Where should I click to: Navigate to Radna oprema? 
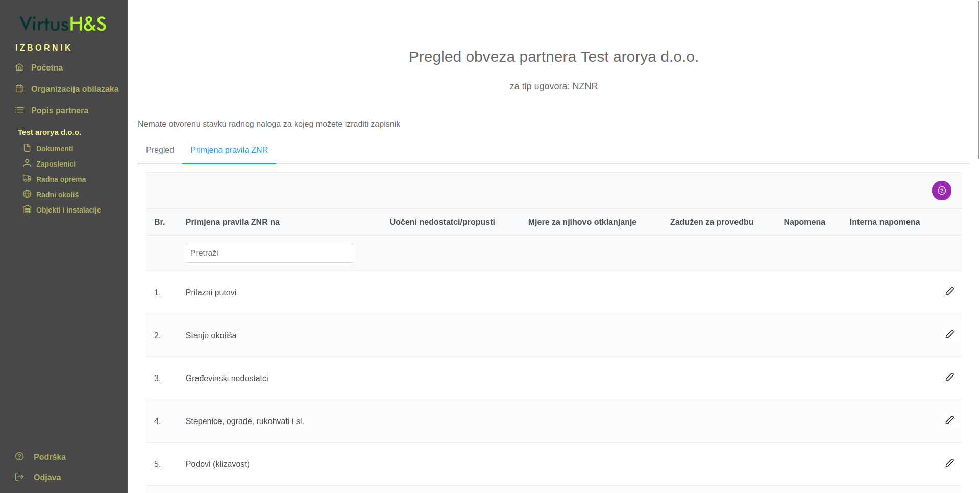coord(61,179)
